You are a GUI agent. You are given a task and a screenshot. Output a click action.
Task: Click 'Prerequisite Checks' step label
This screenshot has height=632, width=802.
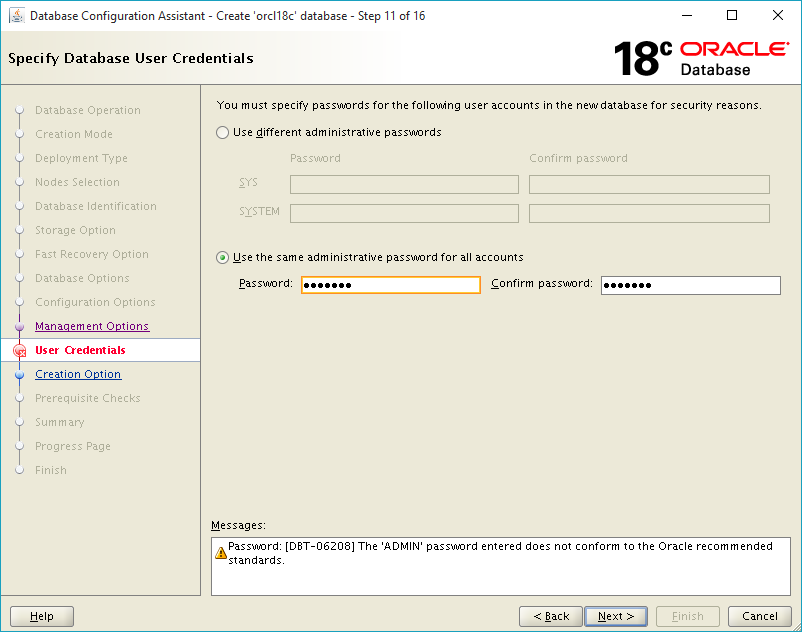tap(88, 398)
